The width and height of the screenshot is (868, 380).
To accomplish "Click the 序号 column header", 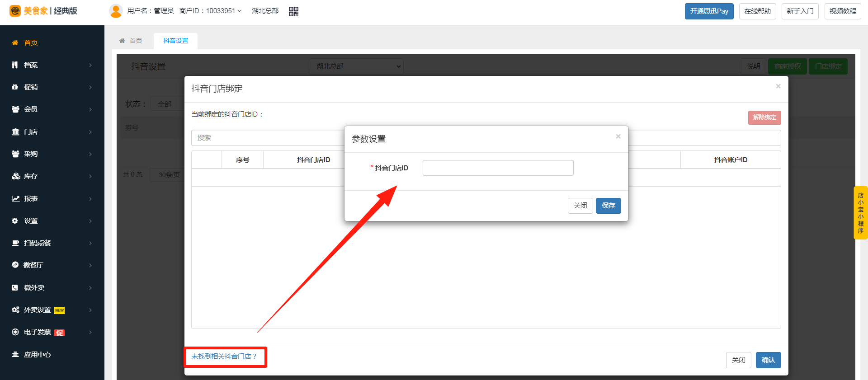I will coord(242,160).
